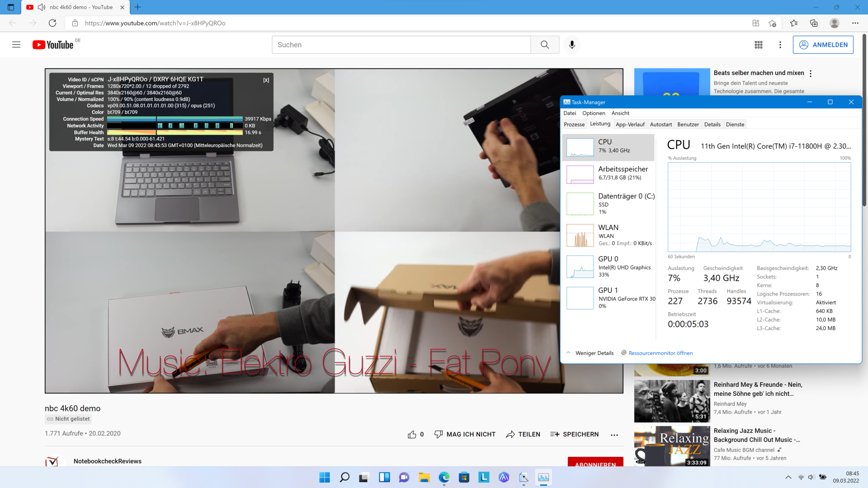Show hidden tray icons chevron

(788, 477)
